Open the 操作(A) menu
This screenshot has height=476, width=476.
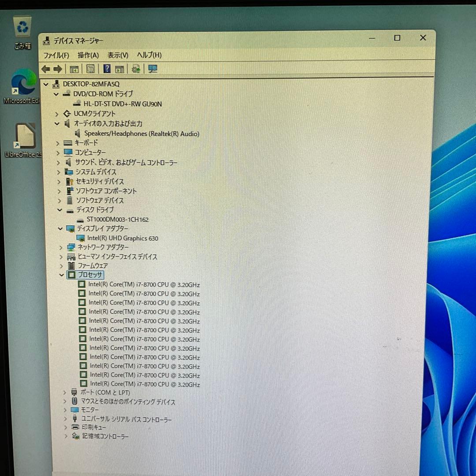coord(88,56)
